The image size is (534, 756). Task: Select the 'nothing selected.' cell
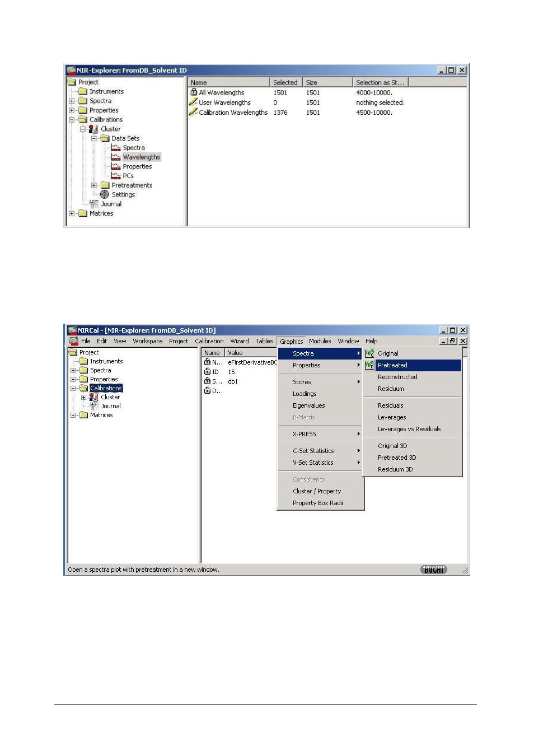(381, 102)
